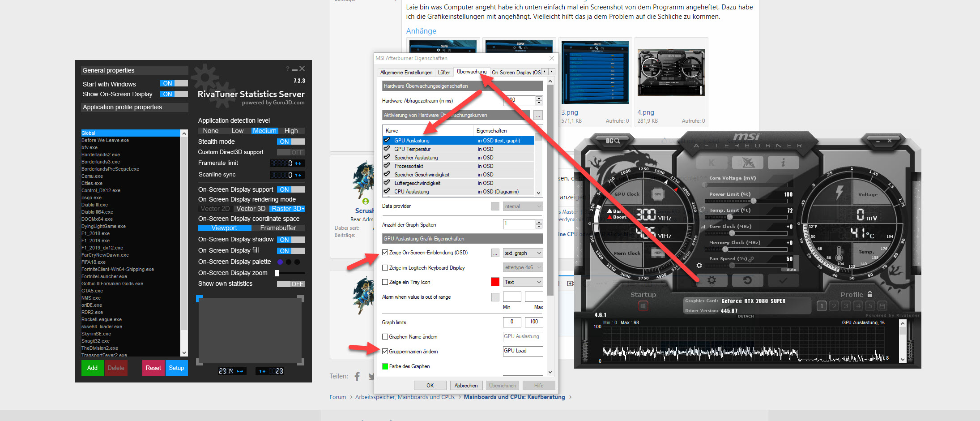Toggle Start with Windows switch

[x=174, y=83]
